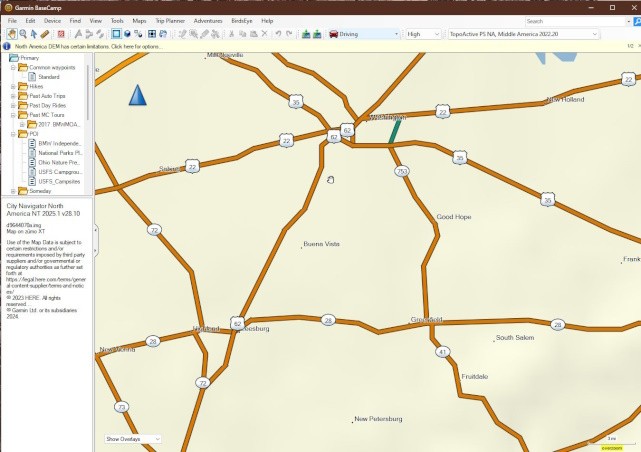Open the View menu
This screenshot has width=641, height=452.
96,21
